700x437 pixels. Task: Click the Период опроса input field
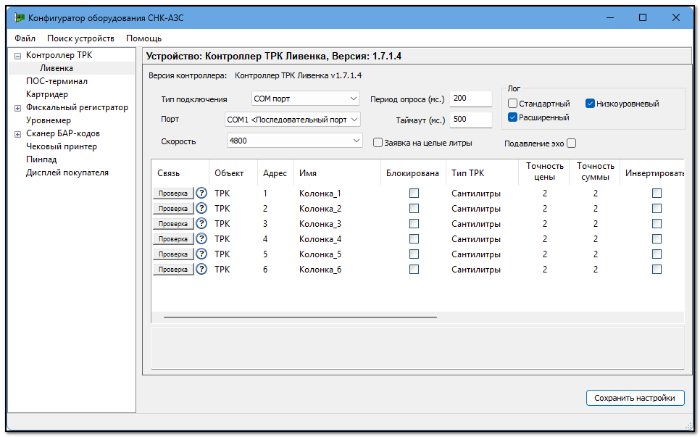(x=471, y=99)
